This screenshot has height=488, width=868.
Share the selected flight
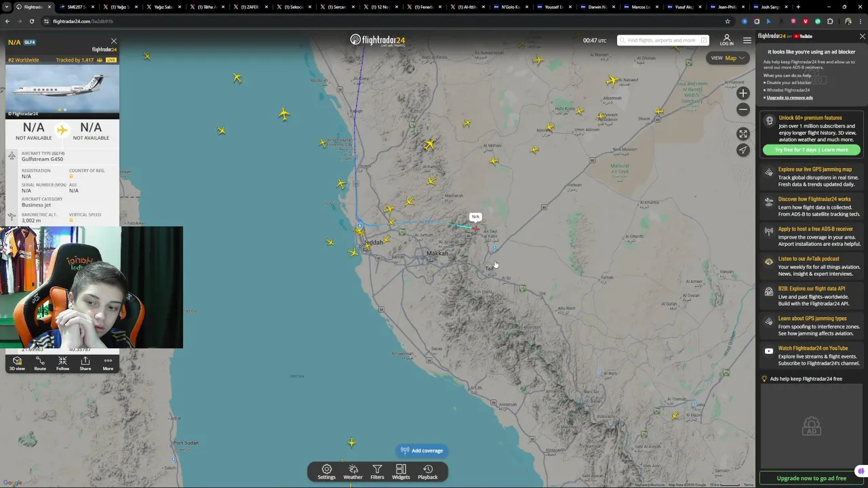tap(85, 364)
